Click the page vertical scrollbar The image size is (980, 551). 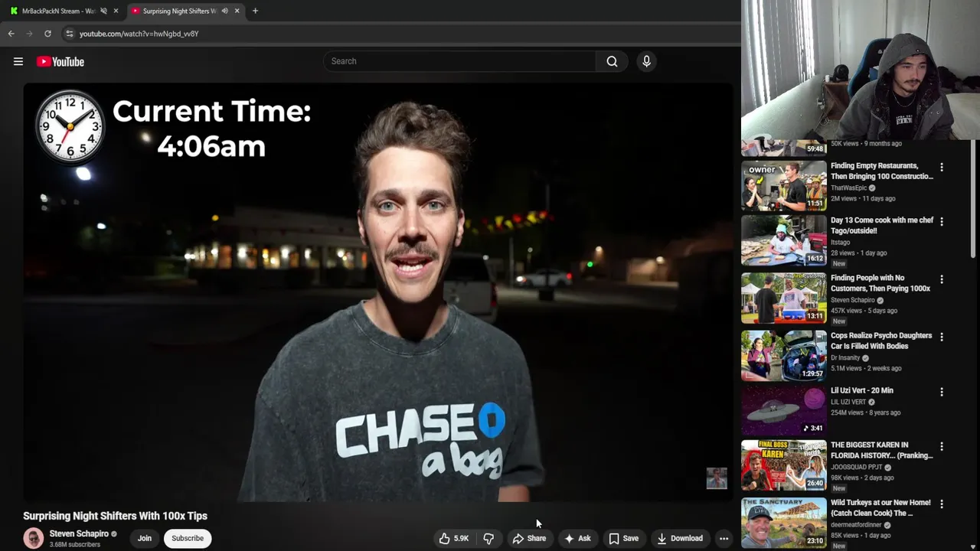tap(974, 199)
